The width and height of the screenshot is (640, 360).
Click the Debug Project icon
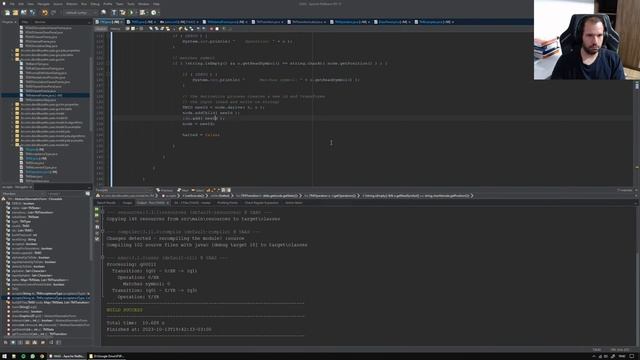pos(142,13)
